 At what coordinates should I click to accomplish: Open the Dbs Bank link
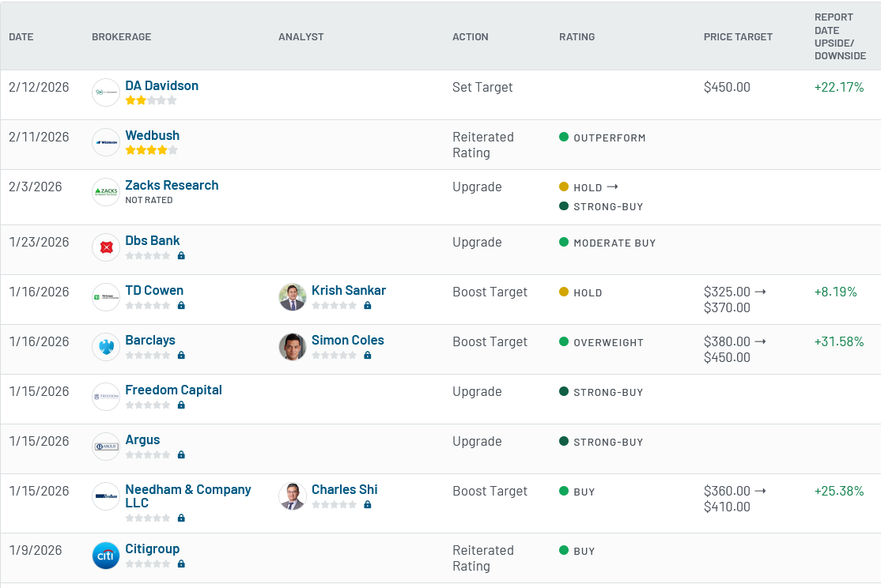tap(153, 240)
